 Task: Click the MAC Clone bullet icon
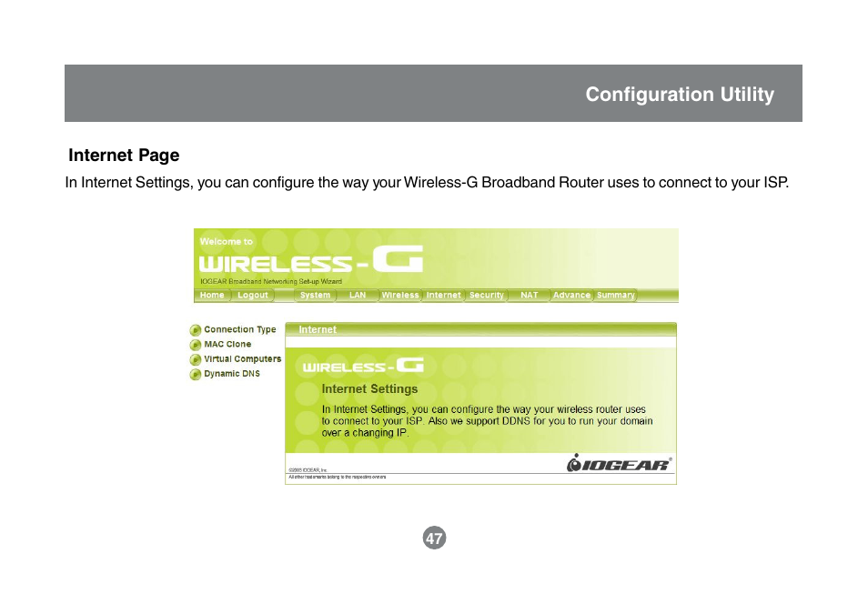coord(195,345)
